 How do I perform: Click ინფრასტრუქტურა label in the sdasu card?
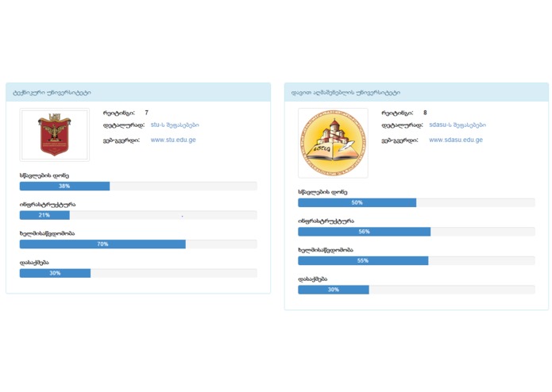coord(326,221)
